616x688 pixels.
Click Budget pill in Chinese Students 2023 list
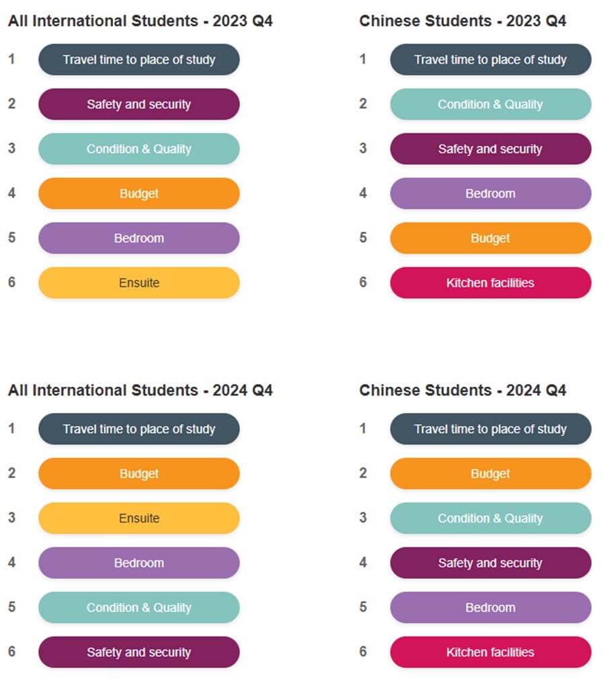490,238
